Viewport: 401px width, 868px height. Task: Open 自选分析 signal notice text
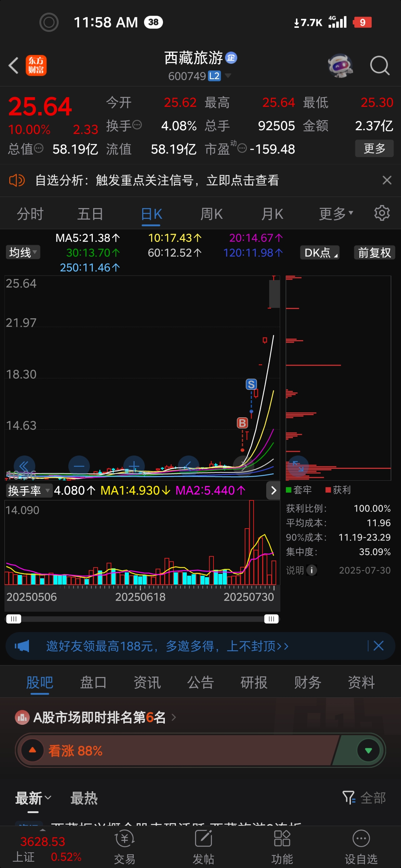coord(157,181)
